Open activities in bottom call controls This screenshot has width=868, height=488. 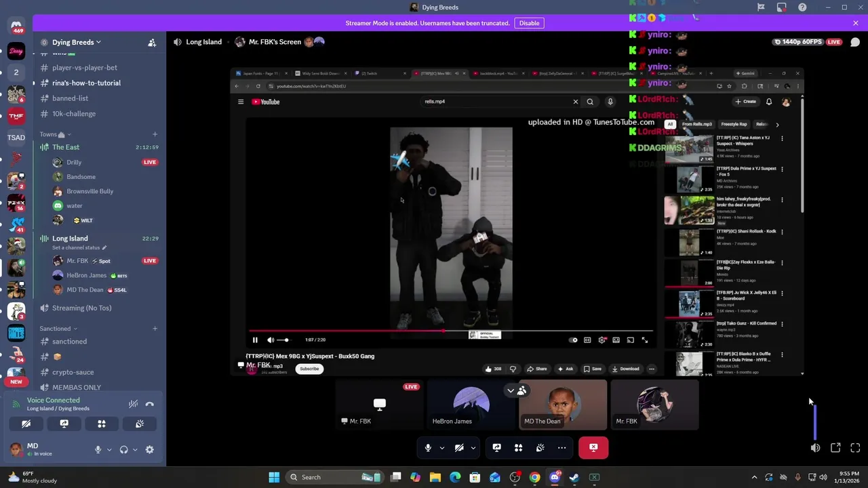(x=518, y=447)
